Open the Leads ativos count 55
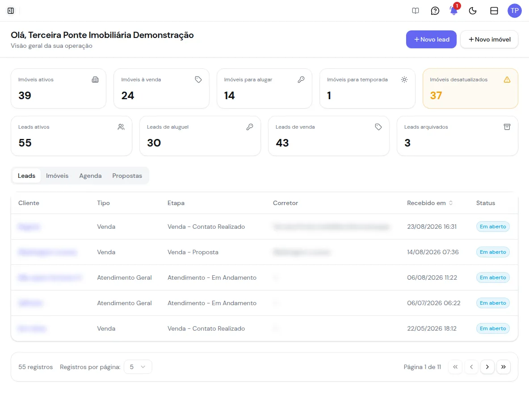 point(25,143)
